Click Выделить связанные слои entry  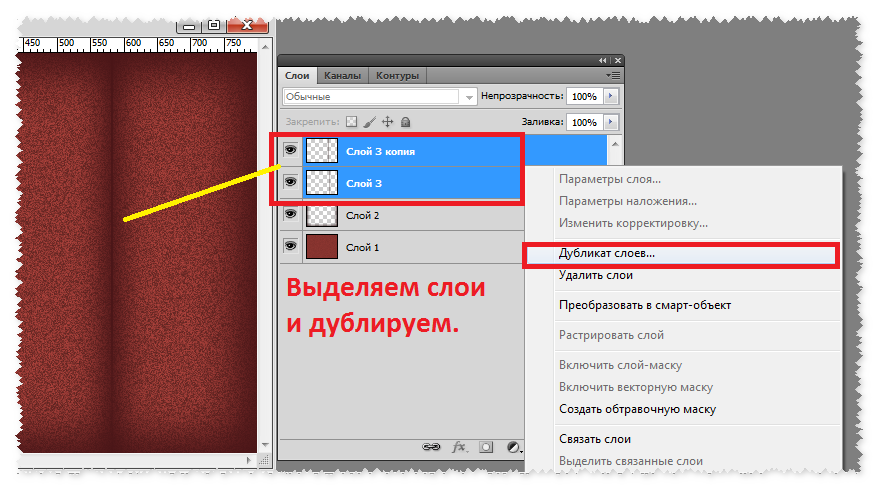coord(631,461)
